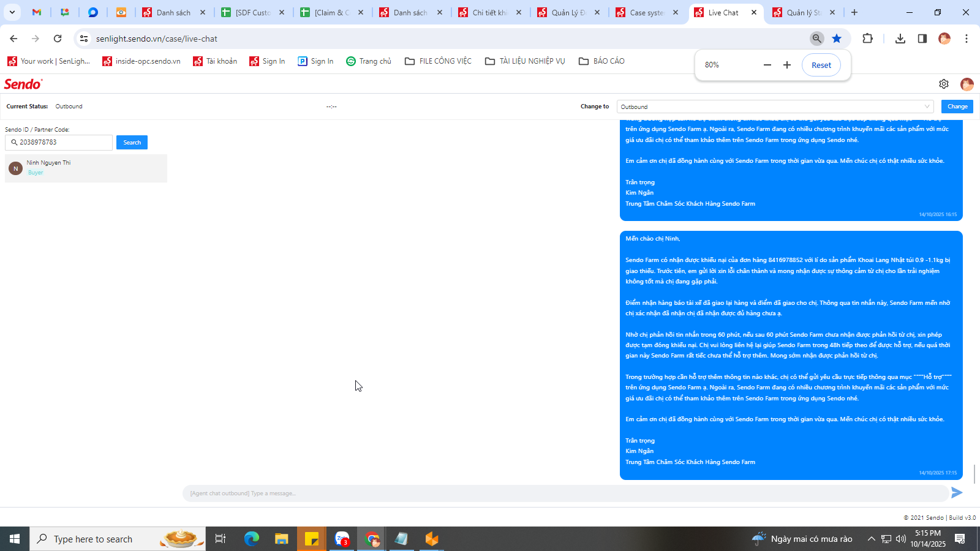
Task: Open the volume control in the system tray
Action: [x=901, y=539]
